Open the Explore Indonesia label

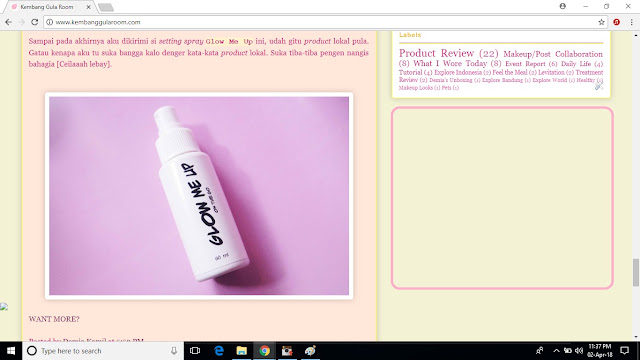pyautogui.click(x=458, y=72)
